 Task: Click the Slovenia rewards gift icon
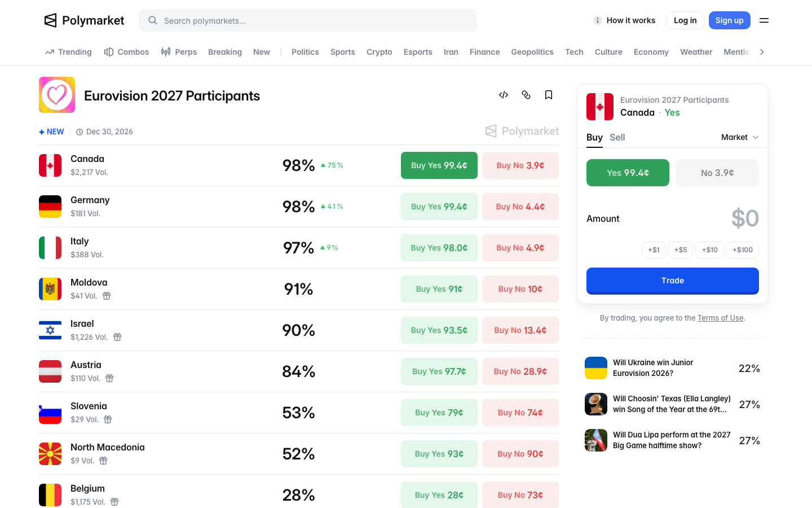pyautogui.click(x=108, y=419)
